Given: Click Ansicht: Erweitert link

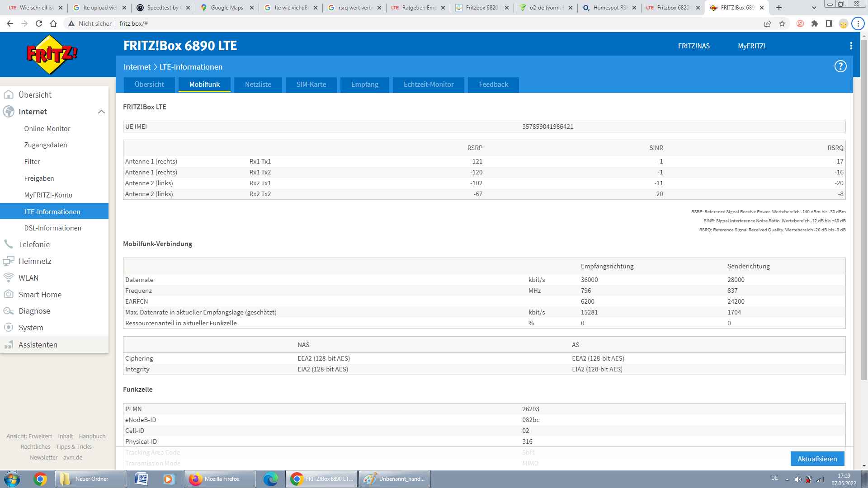Looking at the screenshot, I should tap(29, 436).
